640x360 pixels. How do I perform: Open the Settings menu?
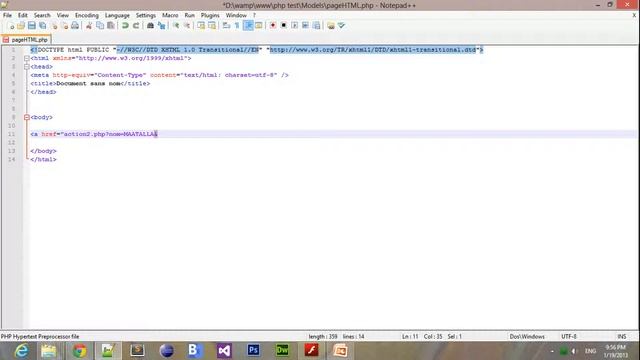(x=146, y=15)
